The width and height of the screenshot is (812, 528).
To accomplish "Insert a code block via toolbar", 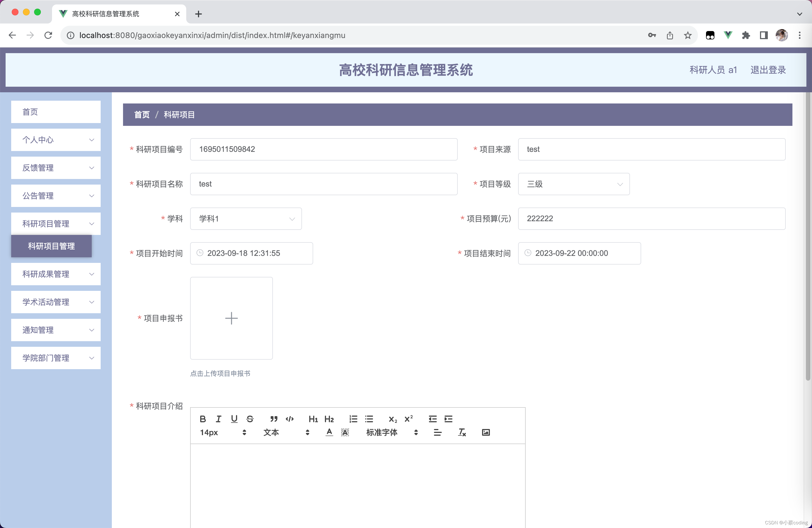I will [290, 419].
